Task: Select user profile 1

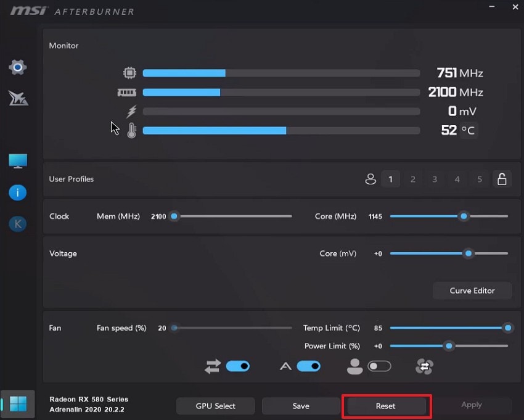Action: (390, 179)
